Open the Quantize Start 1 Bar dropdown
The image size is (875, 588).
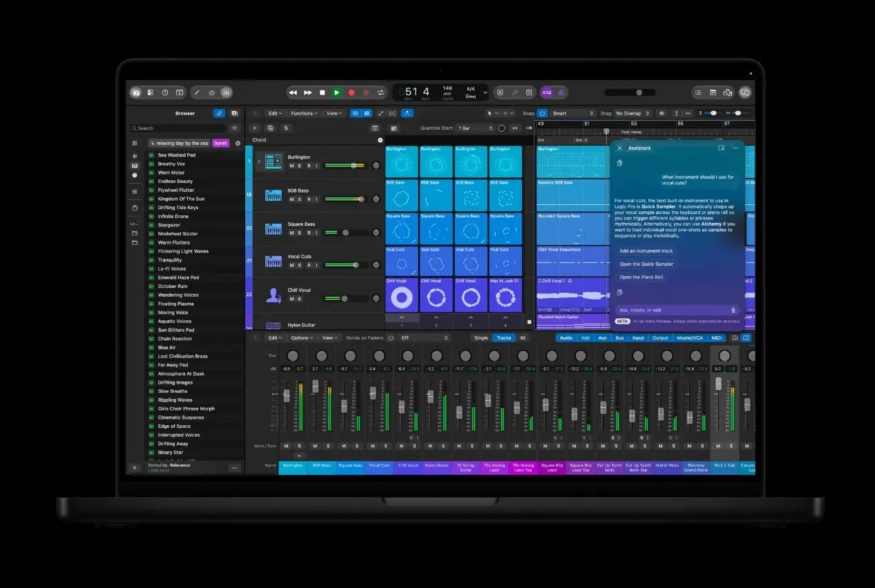click(476, 128)
